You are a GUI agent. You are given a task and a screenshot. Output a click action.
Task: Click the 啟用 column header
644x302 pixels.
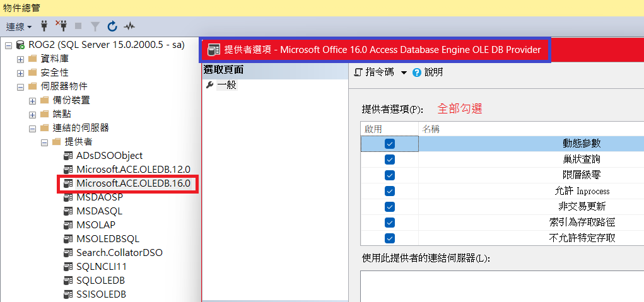click(390, 129)
